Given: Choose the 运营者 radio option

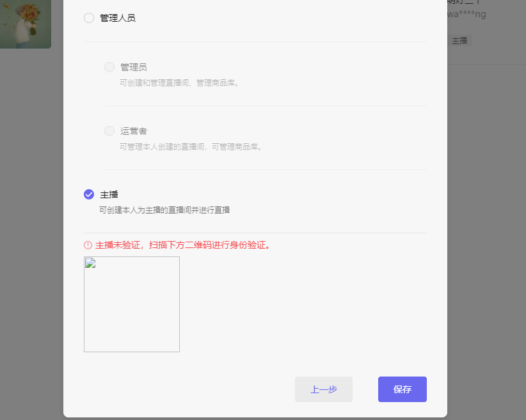Looking at the screenshot, I should click(109, 131).
